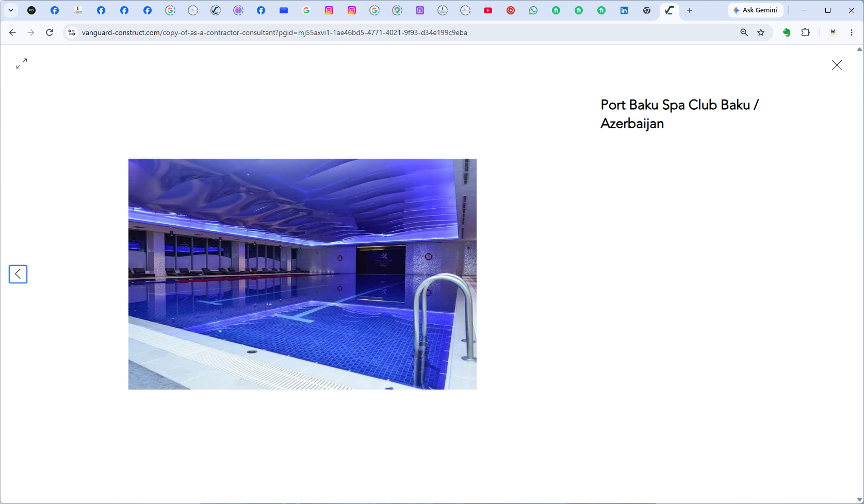Viewport: 864px width, 504px height.
Task: Switch to the Google Maps pin tab
Action: coord(397,10)
